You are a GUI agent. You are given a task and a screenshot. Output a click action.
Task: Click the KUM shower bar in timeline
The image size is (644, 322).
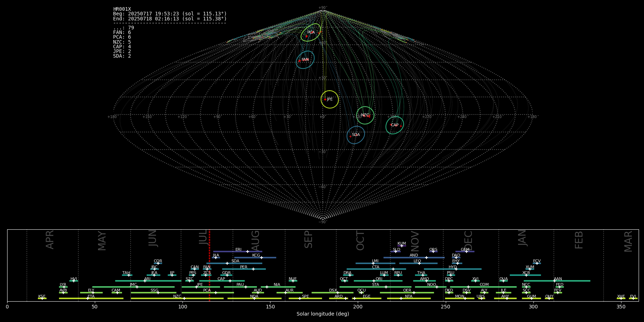[402, 246]
